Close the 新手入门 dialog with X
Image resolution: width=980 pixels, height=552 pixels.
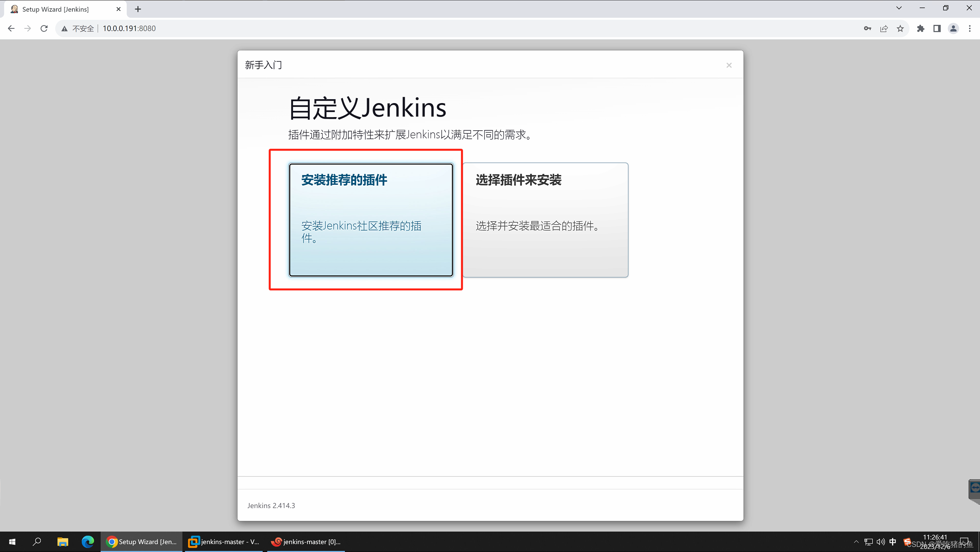pyautogui.click(x=729, y=65)
